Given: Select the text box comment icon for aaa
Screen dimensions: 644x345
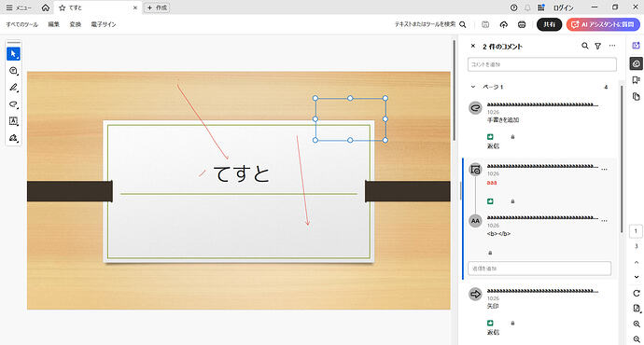Looking at the screenshot, I should coord(475,169).
